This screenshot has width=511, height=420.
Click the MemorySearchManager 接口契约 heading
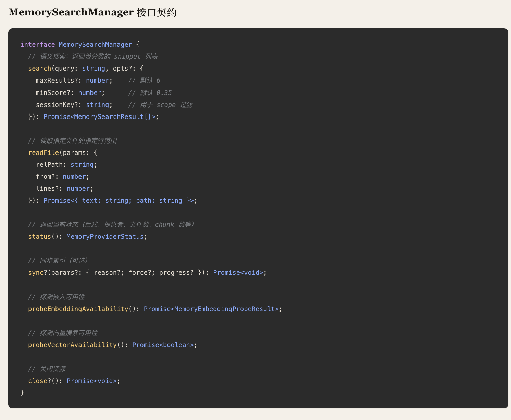[92, 12]
